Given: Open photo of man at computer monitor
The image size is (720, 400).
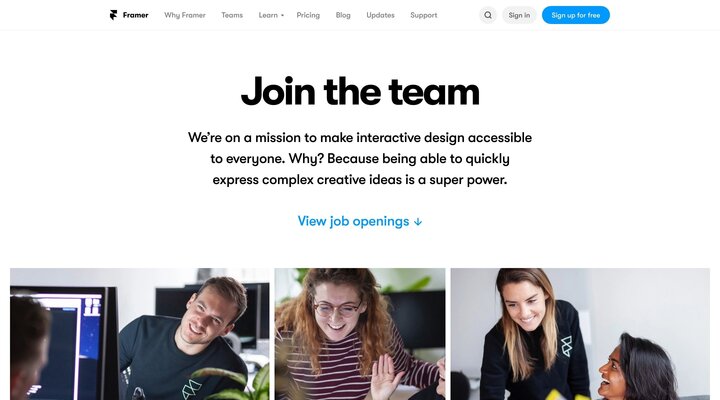Looking at the screenshot, I should [140, 334].
